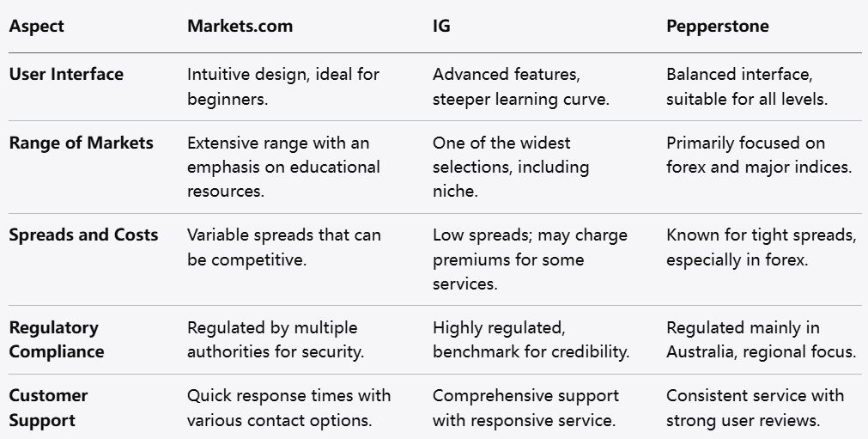Screen dimensions: 868x439
Task: Click the IG column header
Action: click(441, 26)
